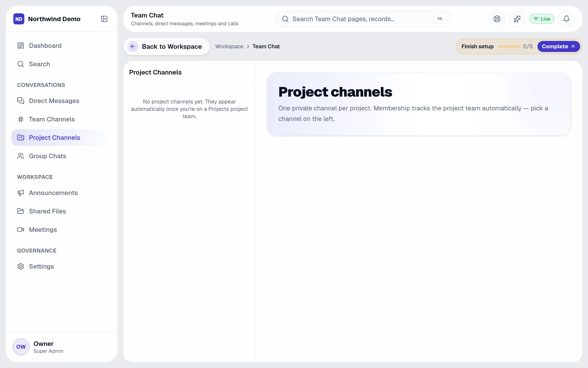
Task: Click the Northwind Demo workspace name
Action: coord(54,19)
